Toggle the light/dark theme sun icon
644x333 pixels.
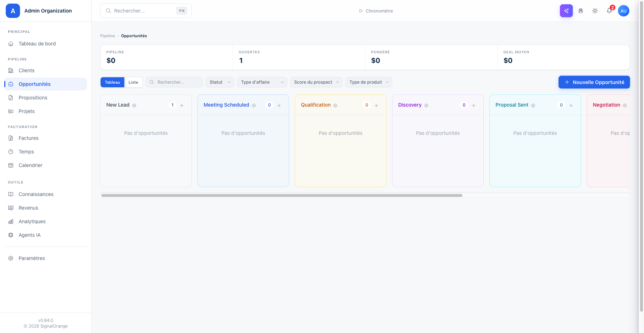coord(595,11)
